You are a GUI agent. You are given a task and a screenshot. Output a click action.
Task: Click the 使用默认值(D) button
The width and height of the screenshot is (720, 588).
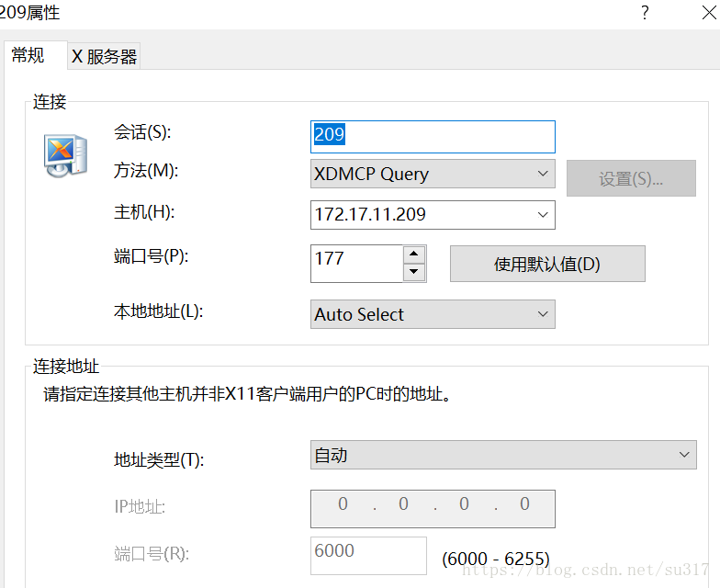point(547,264)
